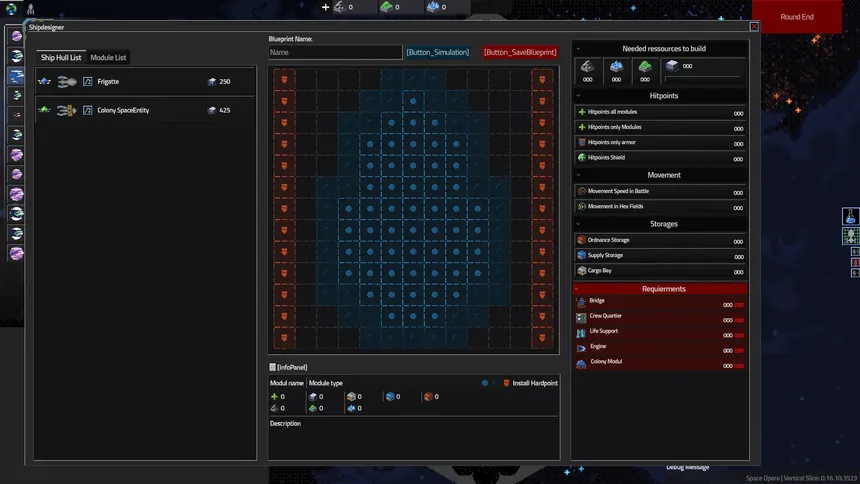Open the flask research icon at right edge

click(x=850, y=216)
